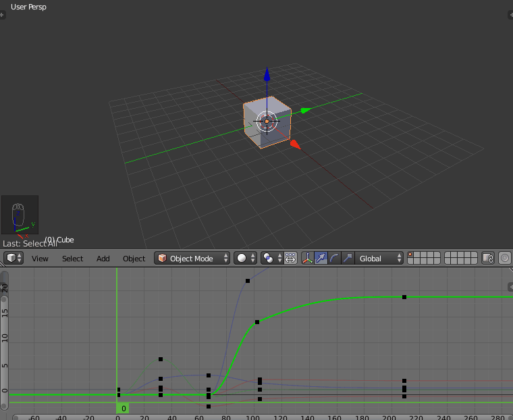
Task: Select lowest keyframe near frame 65
Action: coord(209,406)
